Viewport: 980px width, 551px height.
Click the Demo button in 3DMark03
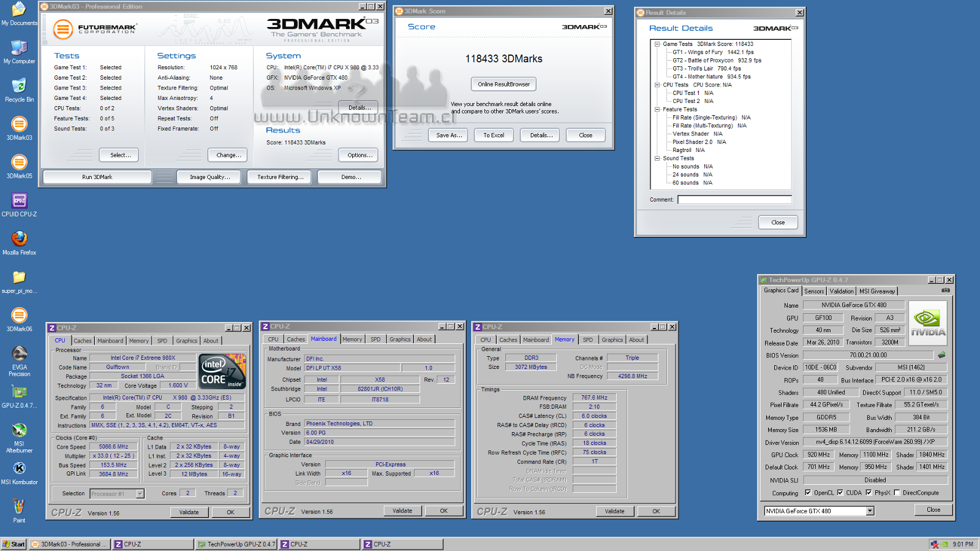tap(351, 177)
